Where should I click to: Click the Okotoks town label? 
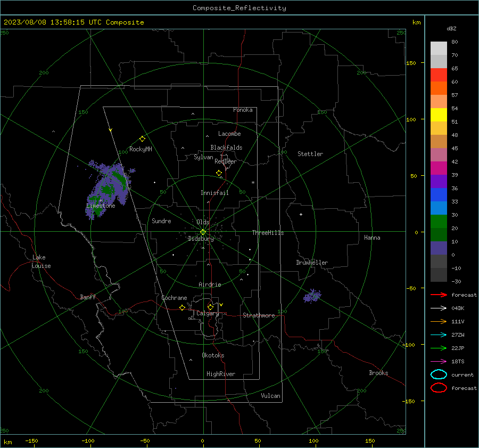tap(213, 355)
